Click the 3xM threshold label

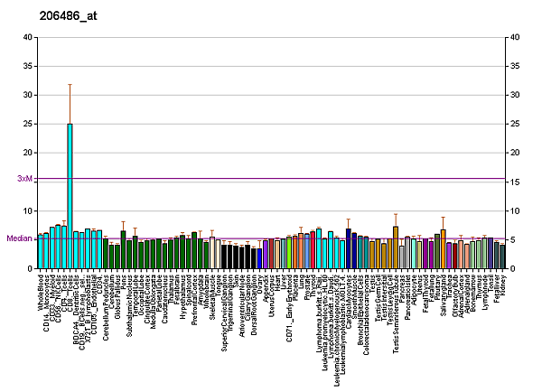(x=25, y=179)
